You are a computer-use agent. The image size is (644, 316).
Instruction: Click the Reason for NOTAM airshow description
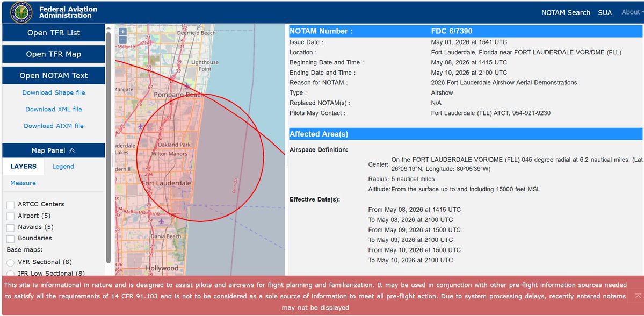(504, 83)
